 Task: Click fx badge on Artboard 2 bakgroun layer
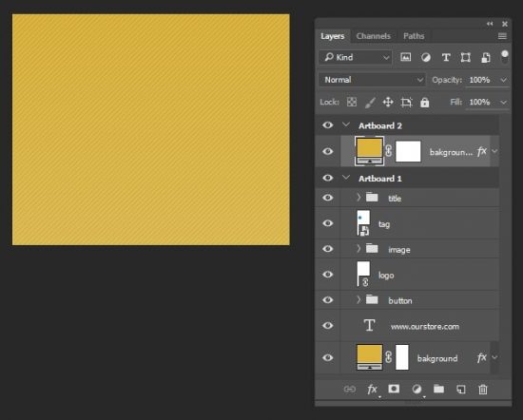click(482, 152)
